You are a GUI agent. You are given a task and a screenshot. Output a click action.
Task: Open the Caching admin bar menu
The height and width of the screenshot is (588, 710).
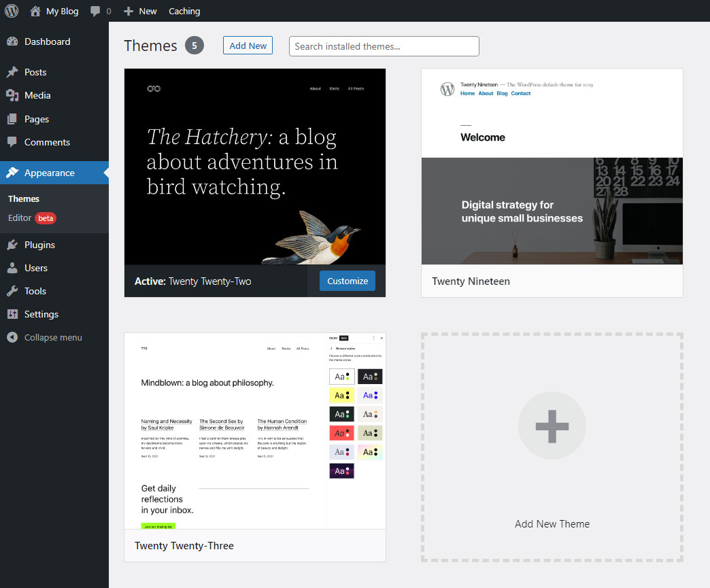click(184, 12)
